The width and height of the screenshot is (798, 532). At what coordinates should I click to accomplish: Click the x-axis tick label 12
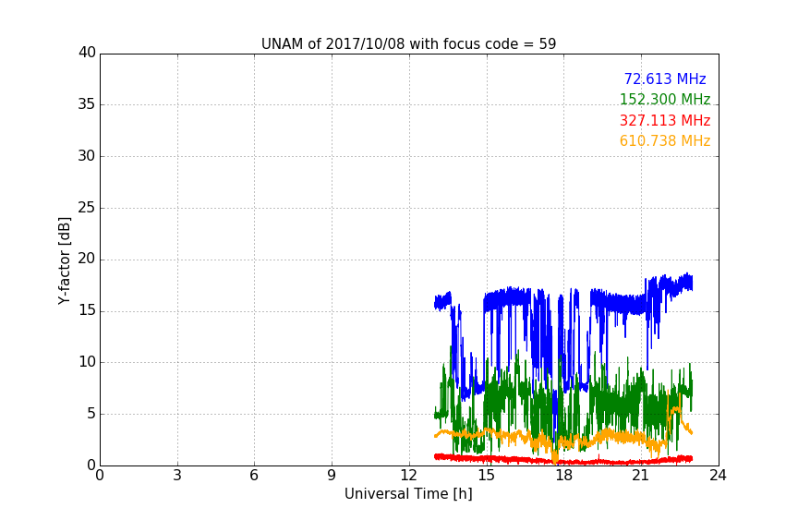click(x=409, y=476)
